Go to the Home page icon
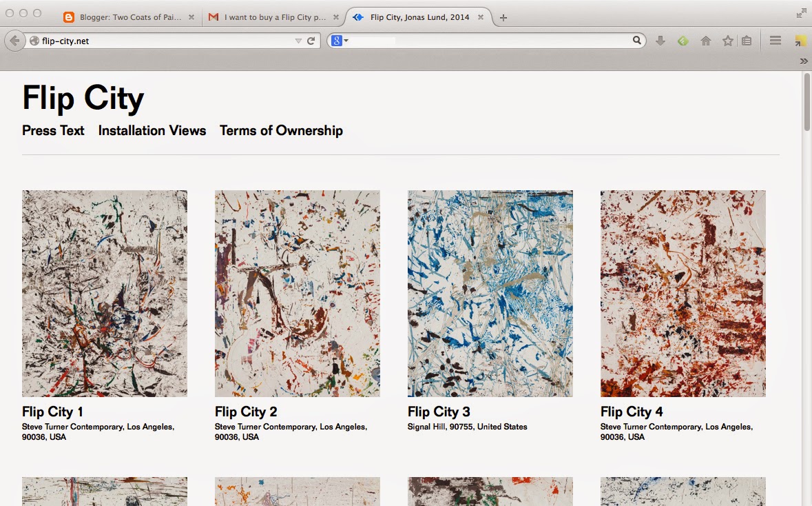 click(x=705, y=41)
